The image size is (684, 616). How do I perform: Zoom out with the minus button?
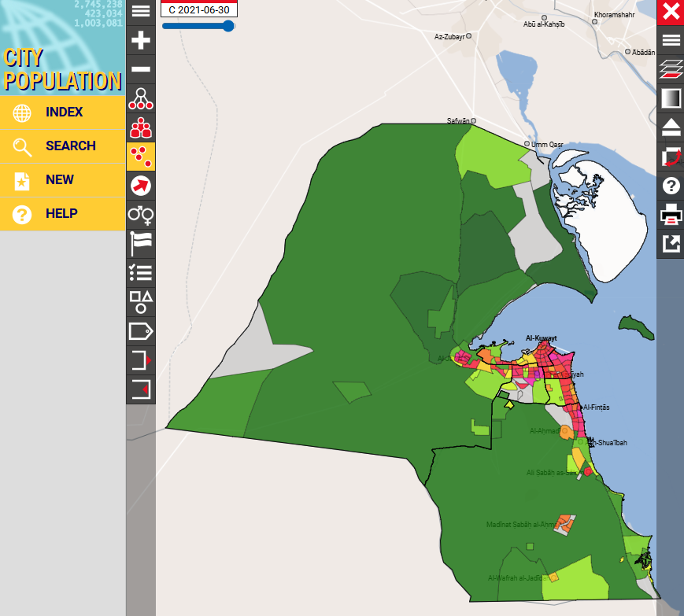pos(140,69)
